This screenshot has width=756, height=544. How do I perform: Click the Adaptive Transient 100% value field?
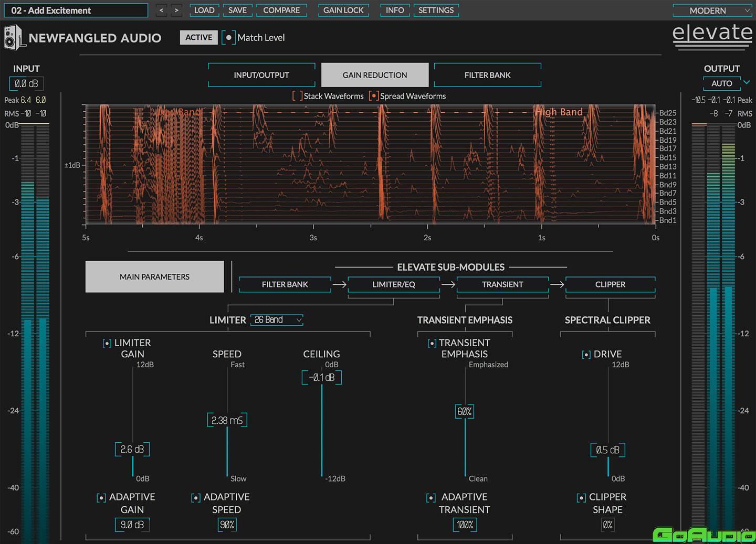click(465, 525)
